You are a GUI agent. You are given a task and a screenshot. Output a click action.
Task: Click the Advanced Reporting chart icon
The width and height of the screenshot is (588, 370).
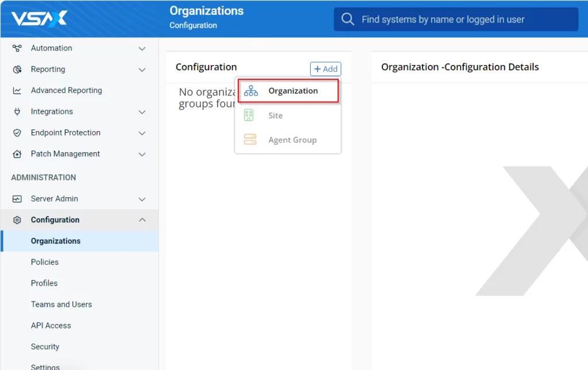17,91
